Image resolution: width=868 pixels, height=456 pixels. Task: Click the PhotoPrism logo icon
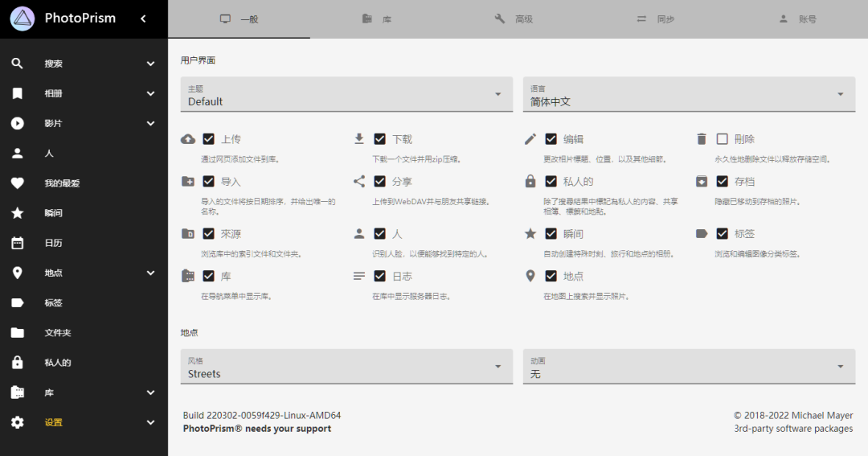23,18
